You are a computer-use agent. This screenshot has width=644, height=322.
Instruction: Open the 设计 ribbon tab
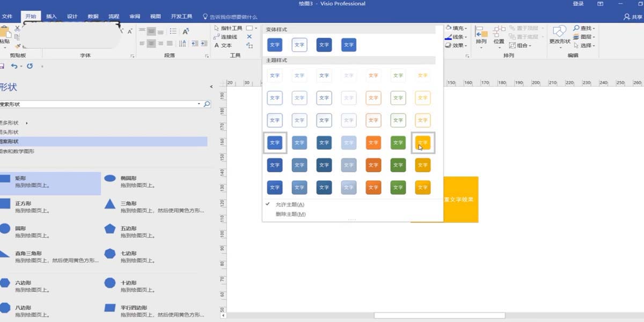click(x=71, y=16)
